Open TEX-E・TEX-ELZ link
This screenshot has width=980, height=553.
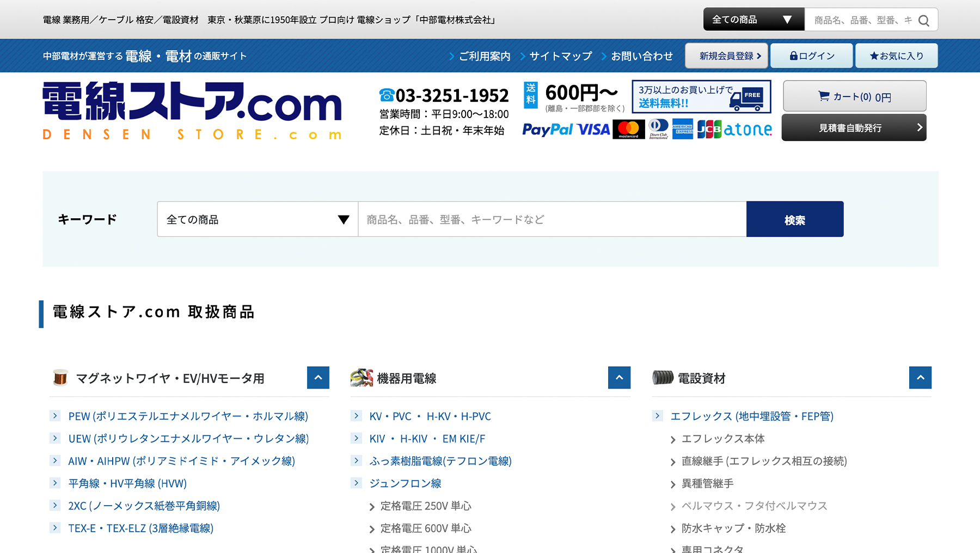click(140, 528)
